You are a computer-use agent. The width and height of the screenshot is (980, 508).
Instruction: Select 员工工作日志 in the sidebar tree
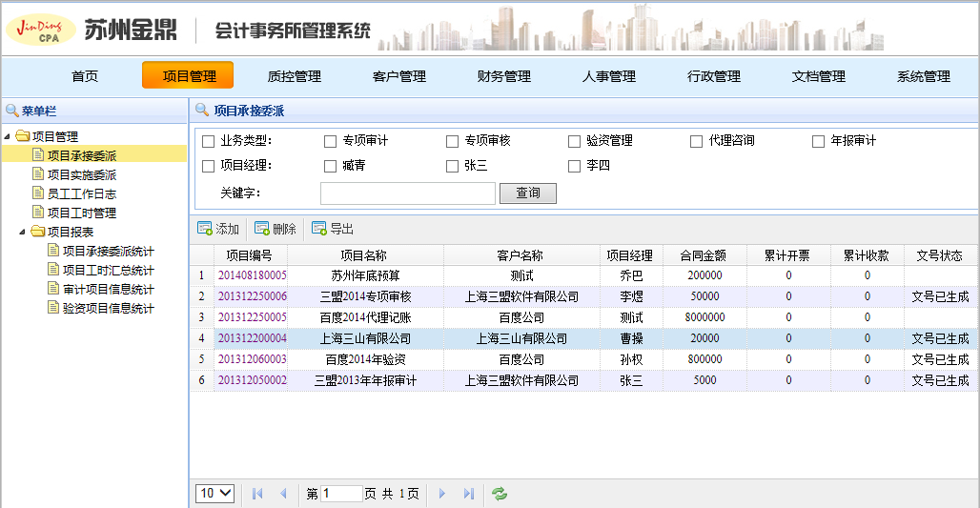(82, 193)
